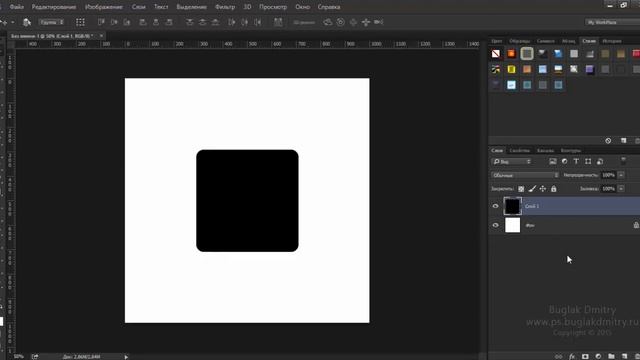Align bottom edges in options bar
This screenshot has width=640, height=360.
pos(127,22)
